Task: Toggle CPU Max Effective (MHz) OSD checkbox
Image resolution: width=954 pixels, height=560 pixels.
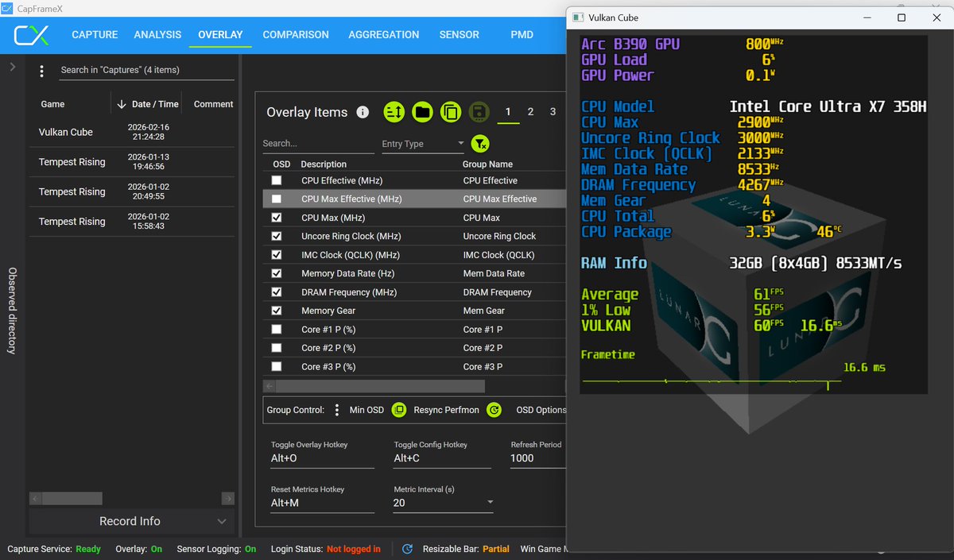Action: (277, 199)
